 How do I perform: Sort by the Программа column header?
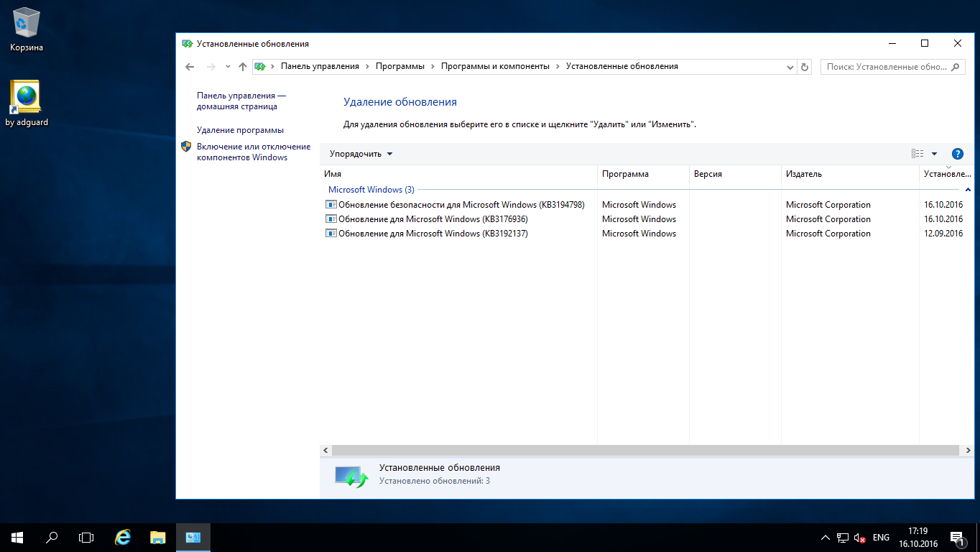click(643, 174)
